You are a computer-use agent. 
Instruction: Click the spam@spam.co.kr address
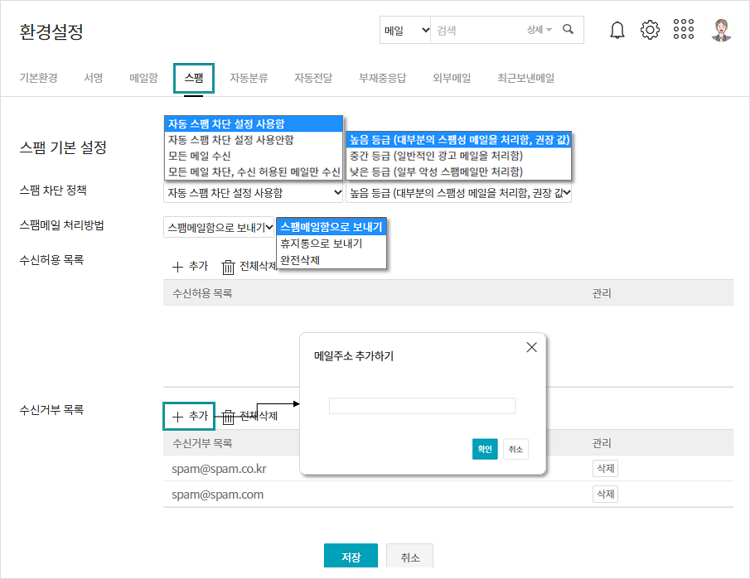pos(219,469)
